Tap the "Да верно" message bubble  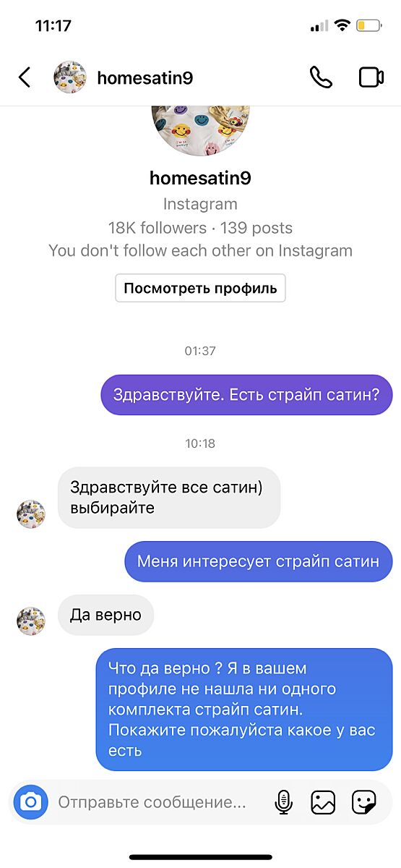point(106,616)
